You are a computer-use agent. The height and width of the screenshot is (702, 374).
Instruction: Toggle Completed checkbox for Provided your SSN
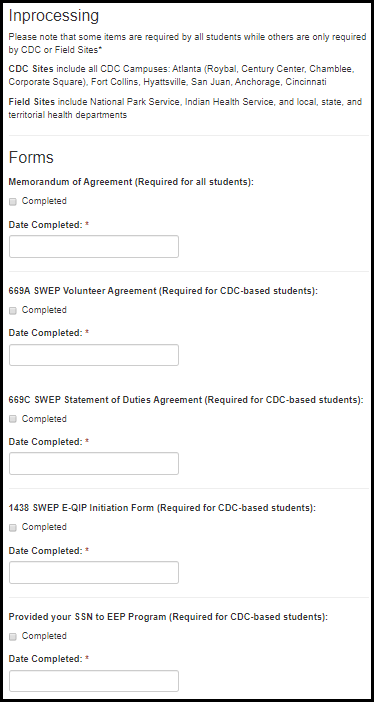click(13, 637)
